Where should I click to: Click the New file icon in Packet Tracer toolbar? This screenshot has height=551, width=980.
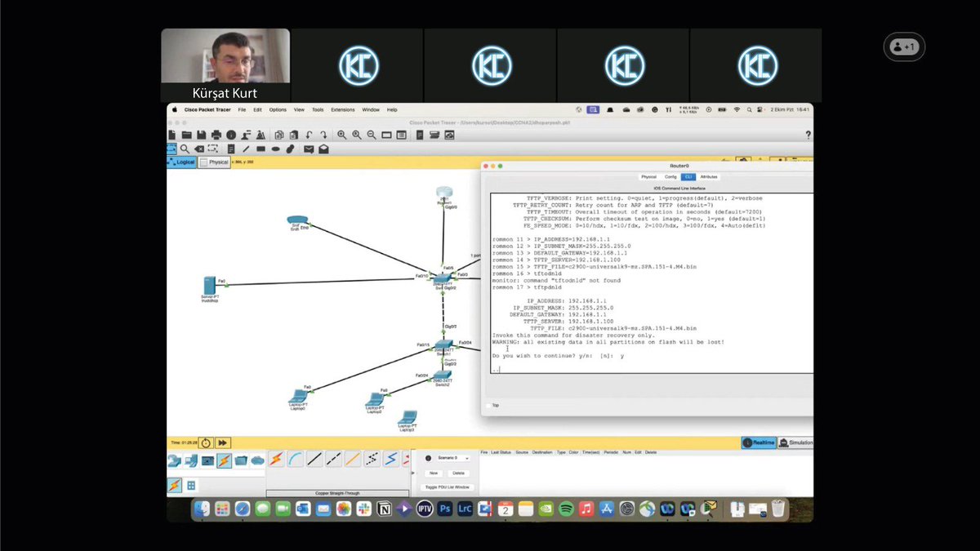172,135
